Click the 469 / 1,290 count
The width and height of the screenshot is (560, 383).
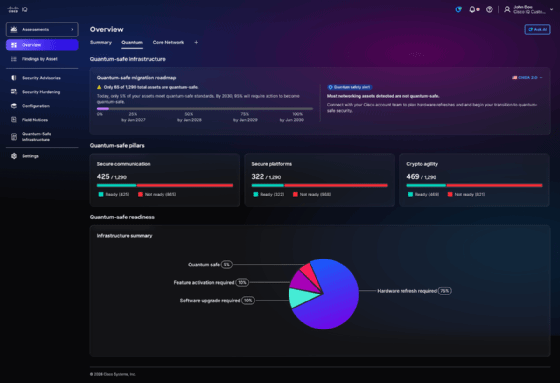[x=421, y=176]
